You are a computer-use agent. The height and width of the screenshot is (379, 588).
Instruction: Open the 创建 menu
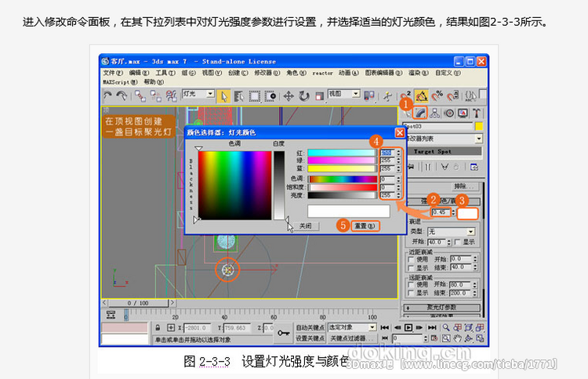[238, 73]
